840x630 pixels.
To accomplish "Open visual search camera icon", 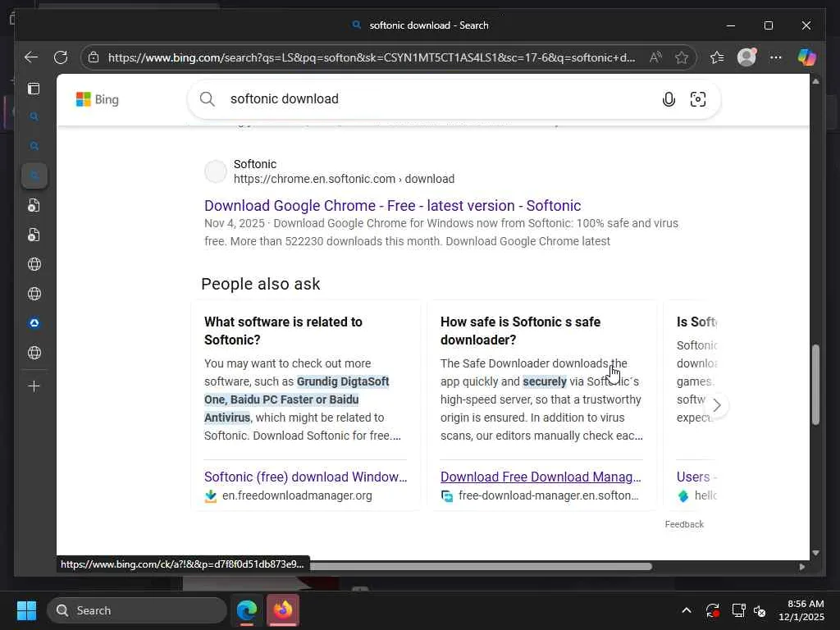I will (698, 99).
